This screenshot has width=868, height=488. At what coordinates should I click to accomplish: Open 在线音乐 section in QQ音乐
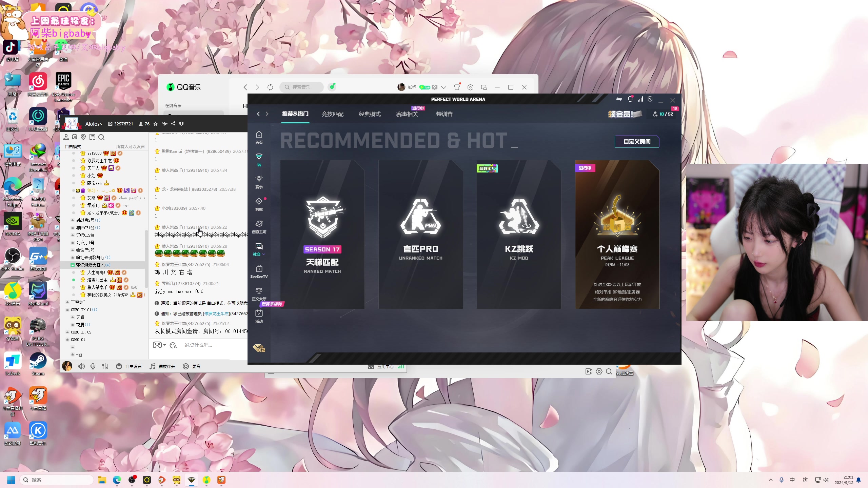pos(173,106)
